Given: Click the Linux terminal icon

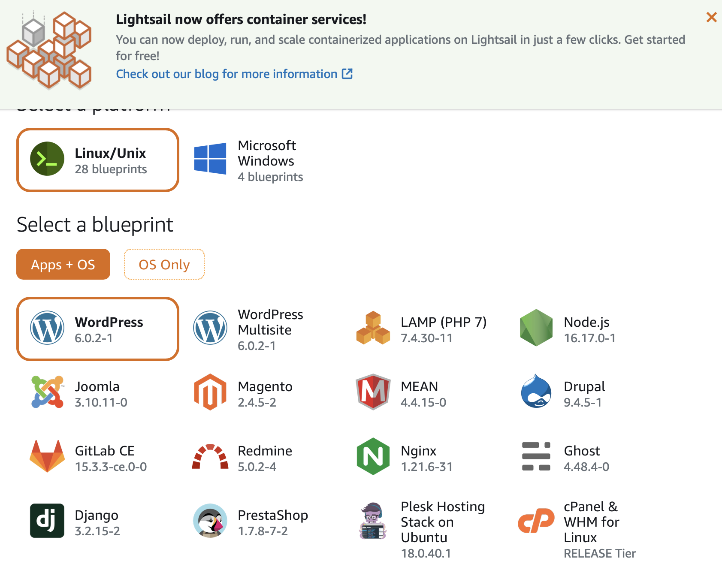Looking at the screenshot, I should pos(47,159).
